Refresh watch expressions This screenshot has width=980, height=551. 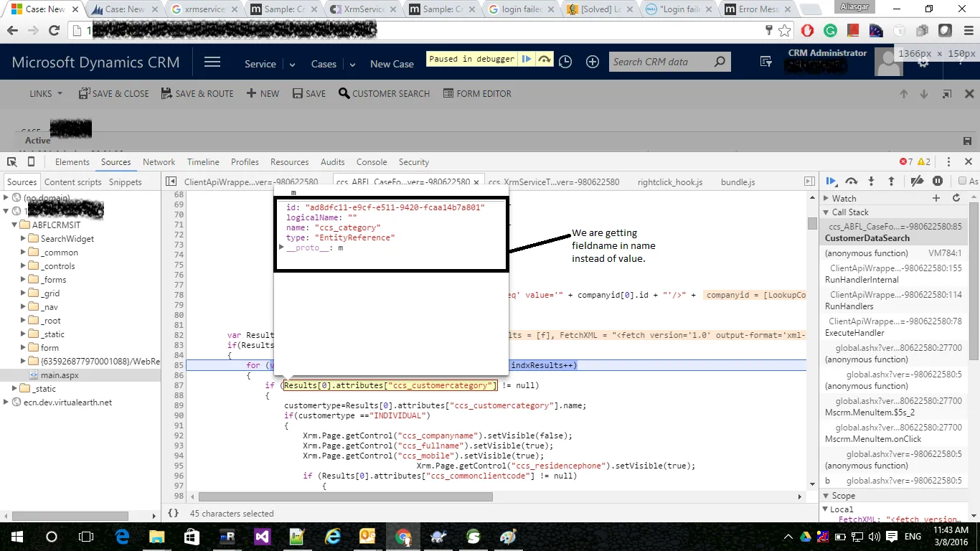click(x=956, y=198)
